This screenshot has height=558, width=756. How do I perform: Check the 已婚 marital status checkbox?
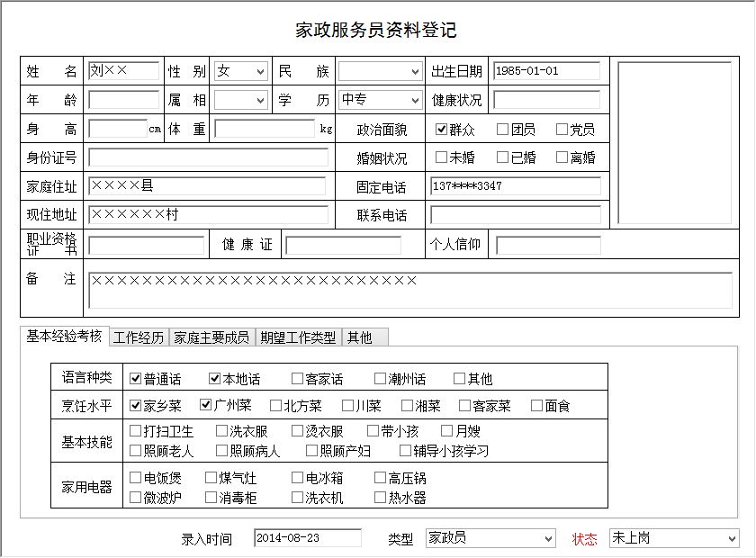pos(503,157)
